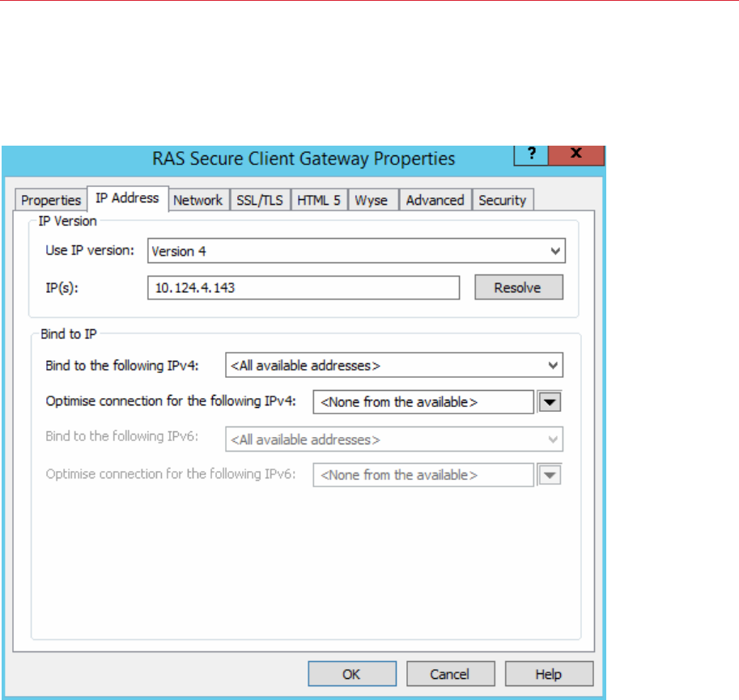Expand the Use IP version dropdown

[356, 251]
